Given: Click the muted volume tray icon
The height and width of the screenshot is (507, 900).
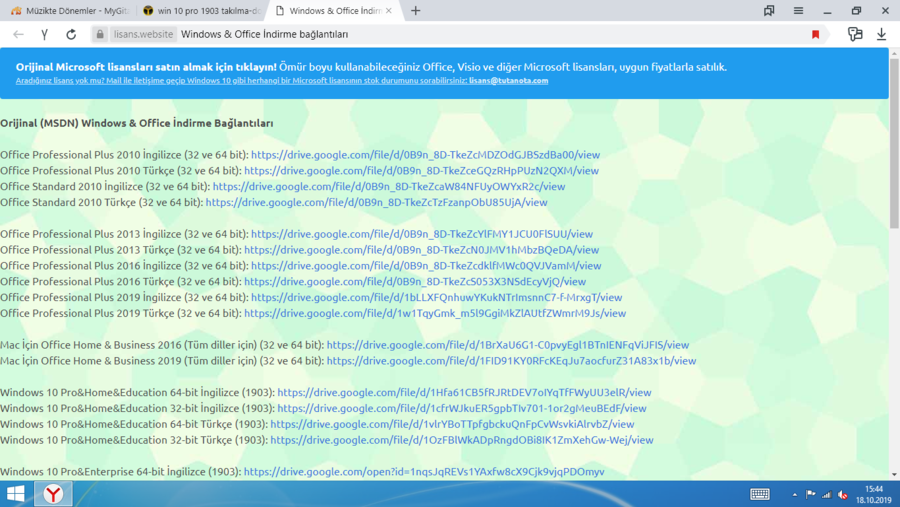Looking at the screenshot, I should pyautogui.click(x=843, y=494).
